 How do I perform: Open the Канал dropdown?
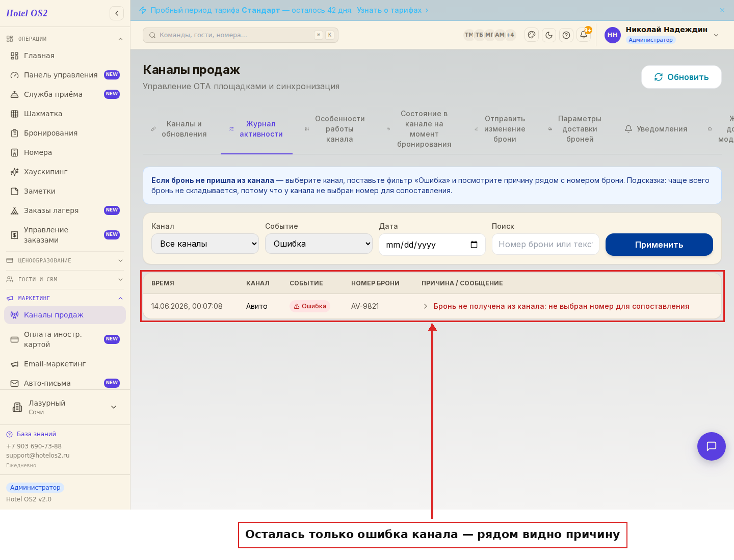(x=205, y=244)
